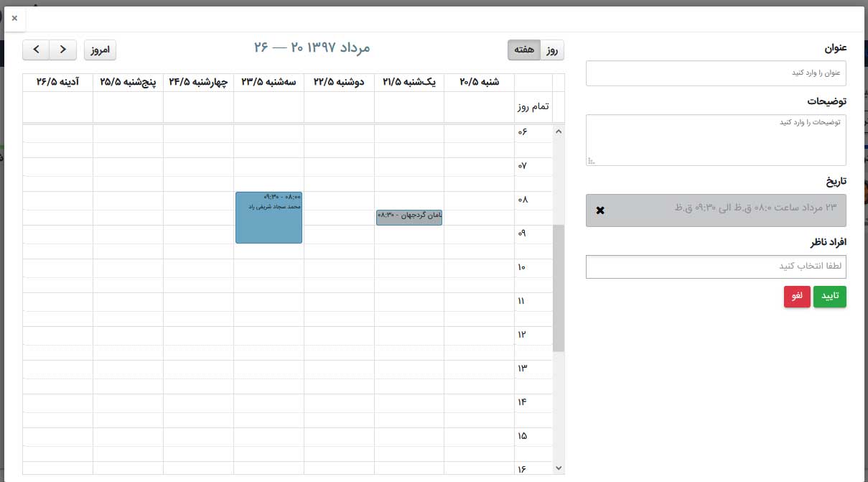The height and width of the screenshot is (482, 868).
Task: Jump to today with the امروز button
Action: coord(100,50)
